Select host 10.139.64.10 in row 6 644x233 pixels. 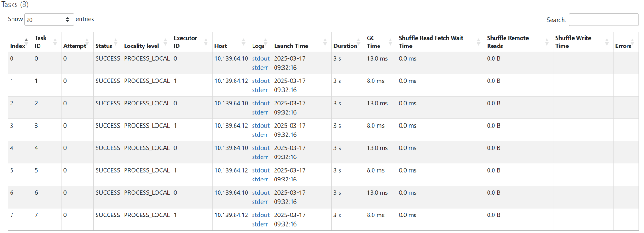pos(231,192)
